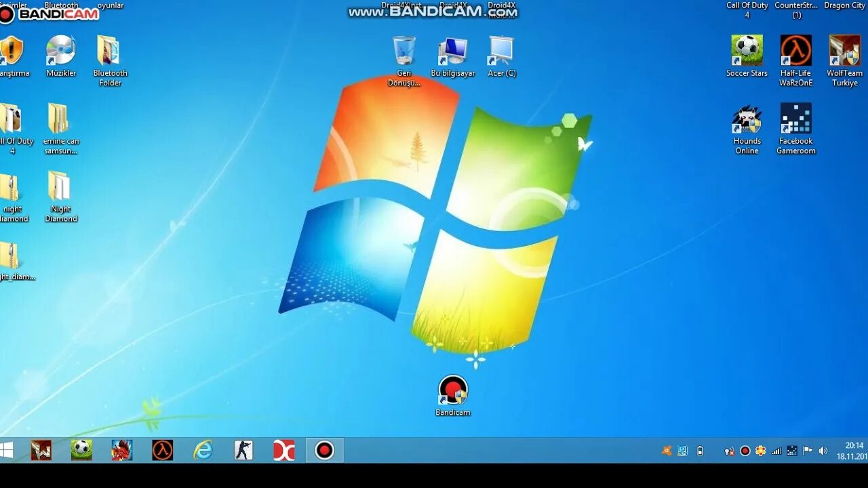Viewport: 868px width, 488px height.
Task: Open the network signal tray icon
Action: [776, 451]
